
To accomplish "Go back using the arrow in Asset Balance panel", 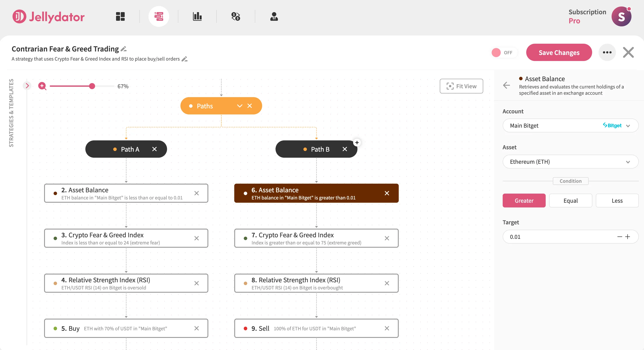I will coord(507,85).
